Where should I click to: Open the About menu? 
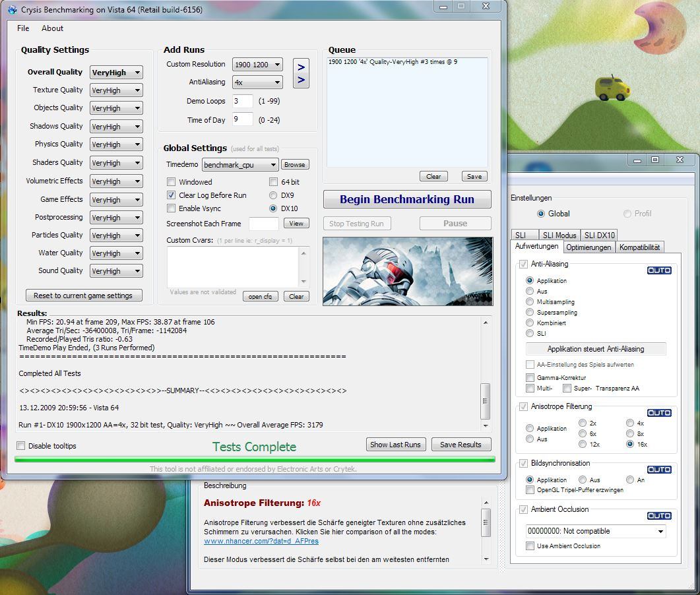pyautogui.click(x=52, y=28)
